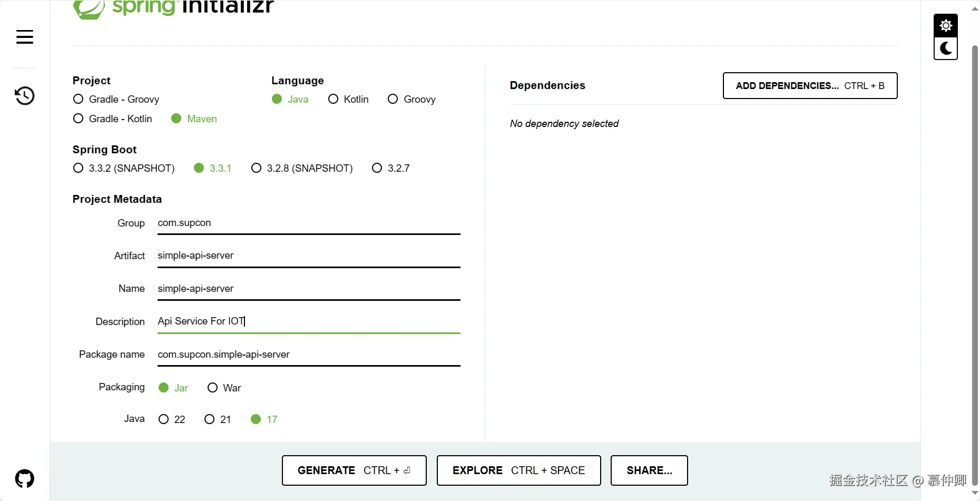
Task: Choose Groovy as language
Action: [x=411, y=99]
